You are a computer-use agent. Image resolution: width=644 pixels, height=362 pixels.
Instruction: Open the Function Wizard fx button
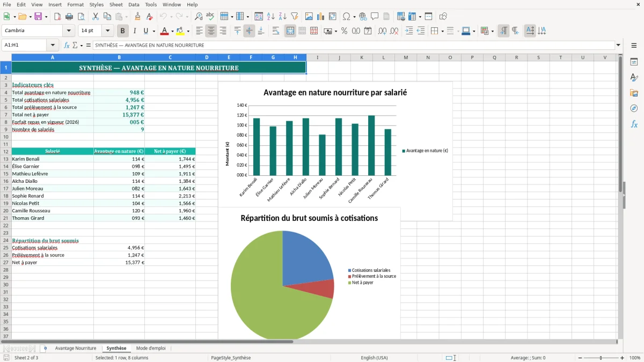click(67, 46)
